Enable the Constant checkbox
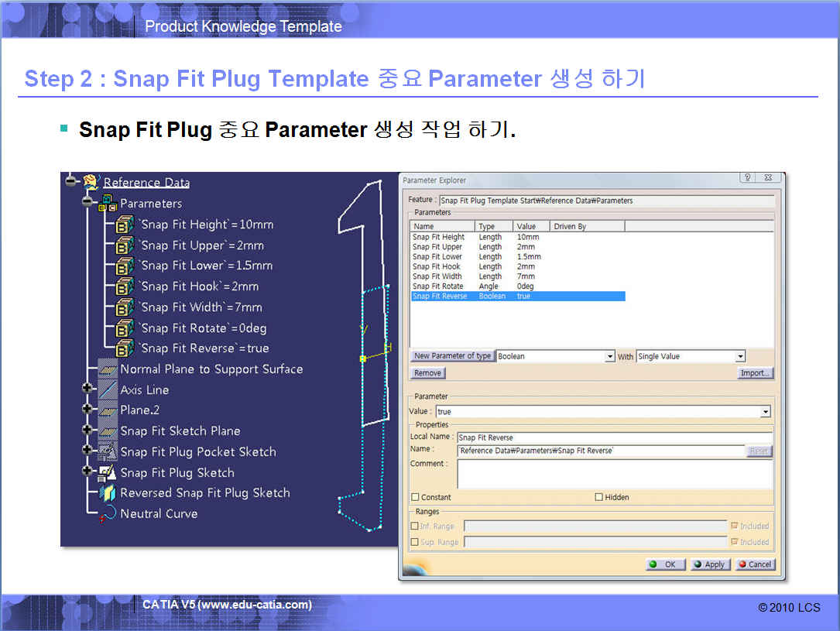The height and width of the screenshot is (631, 840). (416, 497)
